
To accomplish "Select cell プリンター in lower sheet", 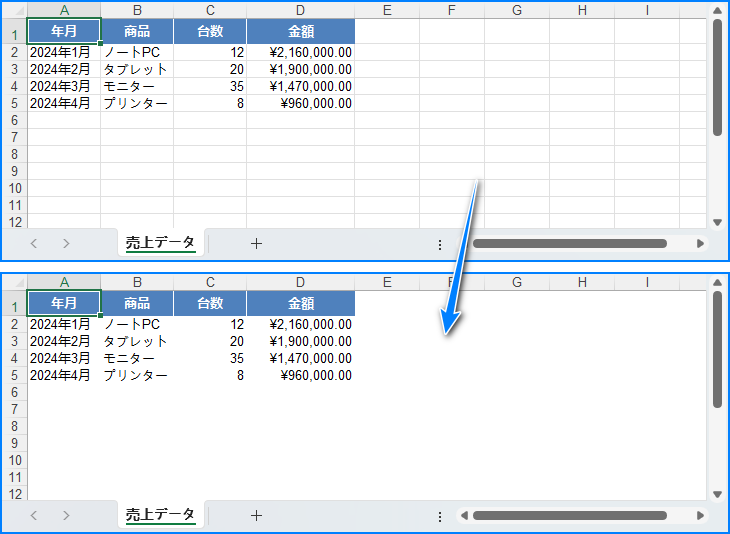I will pyautogui.click(x=137, y=375).
